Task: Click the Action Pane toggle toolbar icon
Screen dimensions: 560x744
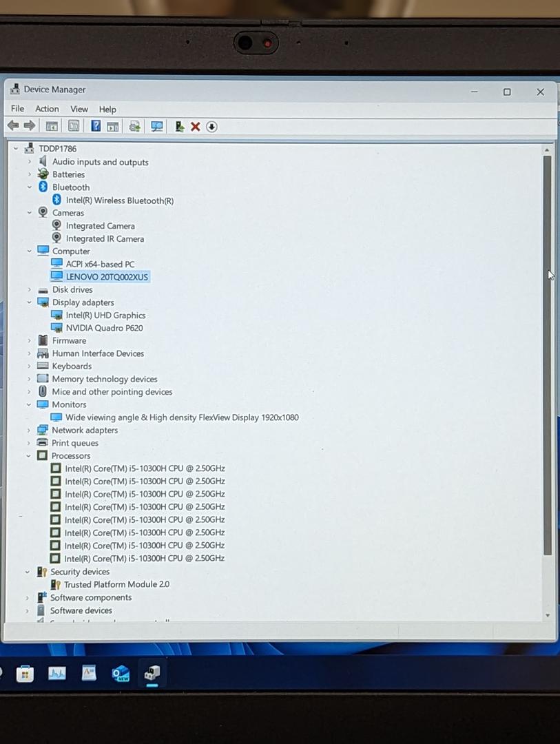Action: tap(112, 127)
